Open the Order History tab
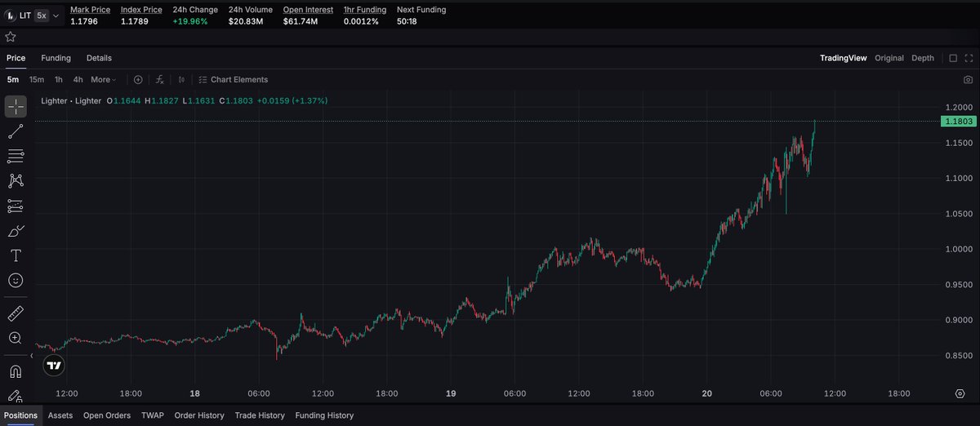 click(x=199, y=415)
